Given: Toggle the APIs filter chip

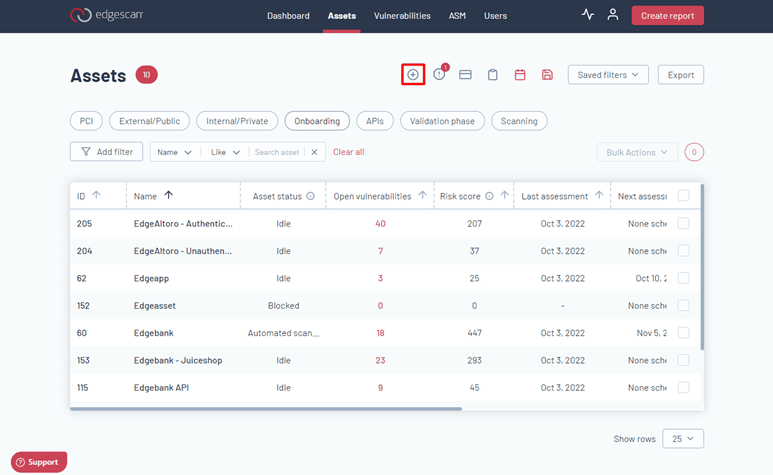Looking at the screenshot, I should click(x=375, y=121).
